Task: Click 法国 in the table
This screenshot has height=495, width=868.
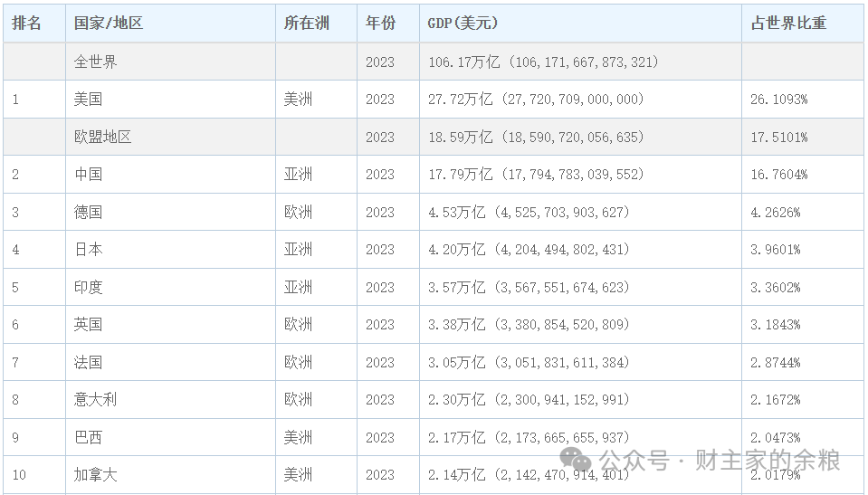Action: point(88,363)
